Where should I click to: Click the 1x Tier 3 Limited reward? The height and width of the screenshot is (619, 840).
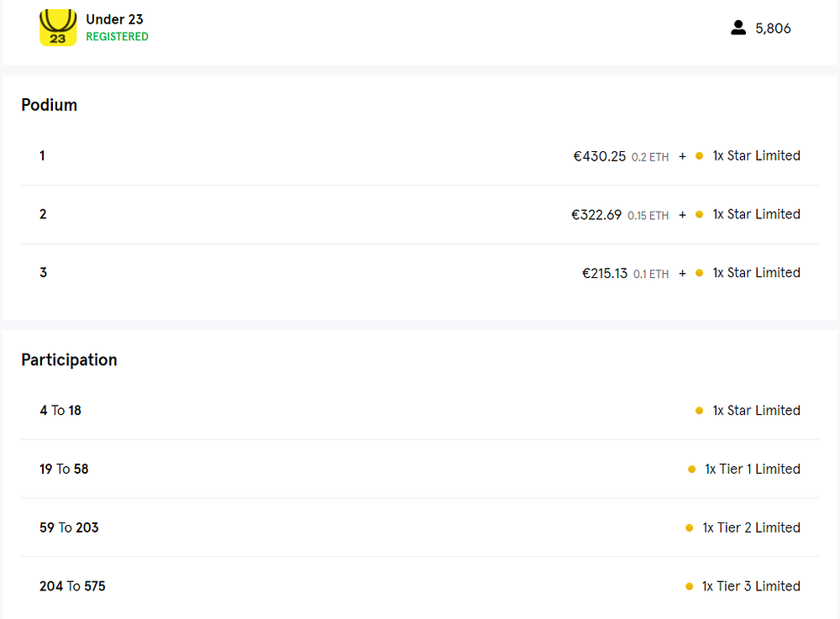[751, 586]
